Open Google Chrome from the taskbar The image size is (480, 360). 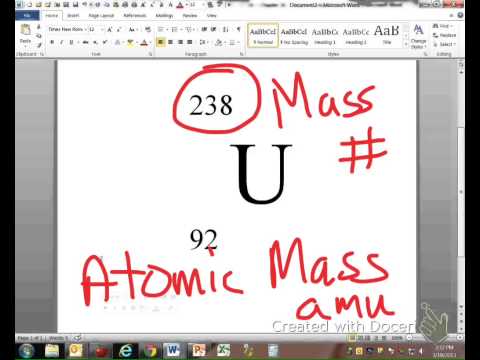[x=150, y=351]
